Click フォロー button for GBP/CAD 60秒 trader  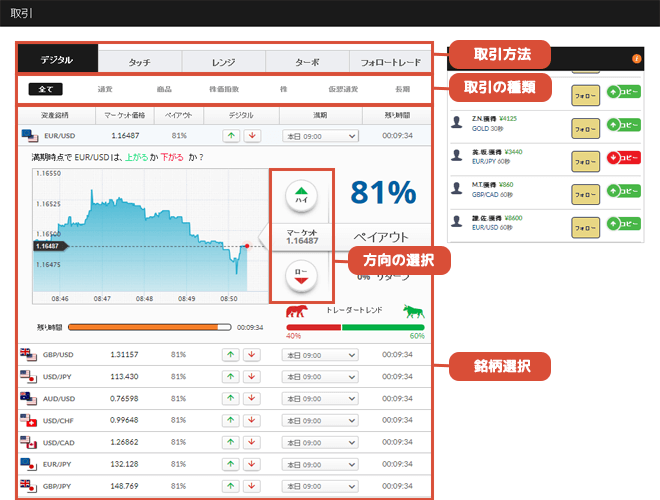pyautogui.click(x=585, y=194)
